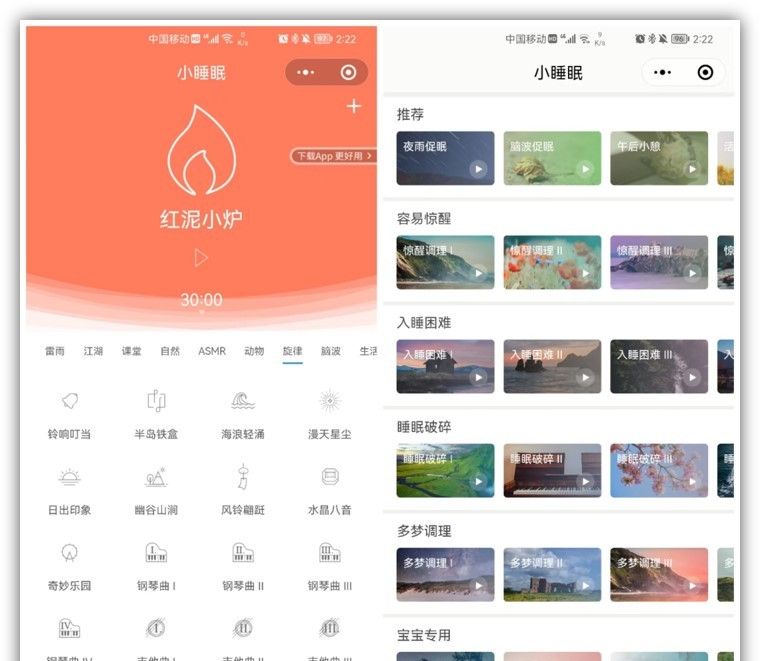Switch to the 课堂 tab

pos(131,351)
